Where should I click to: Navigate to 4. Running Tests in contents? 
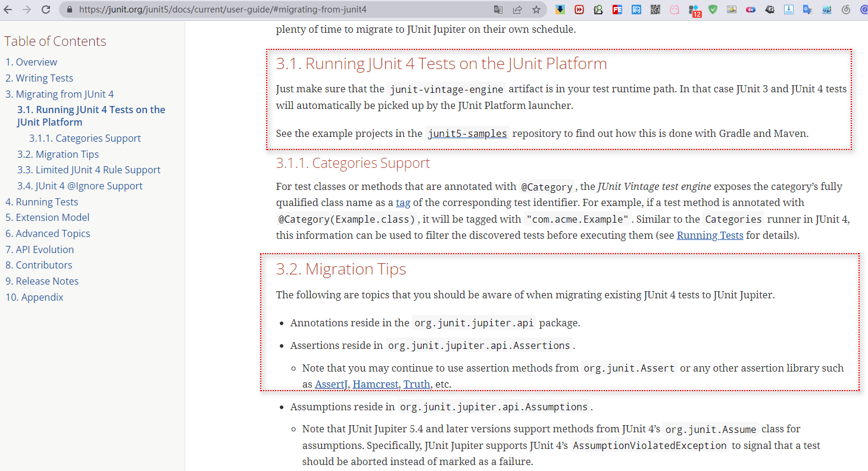42,202
